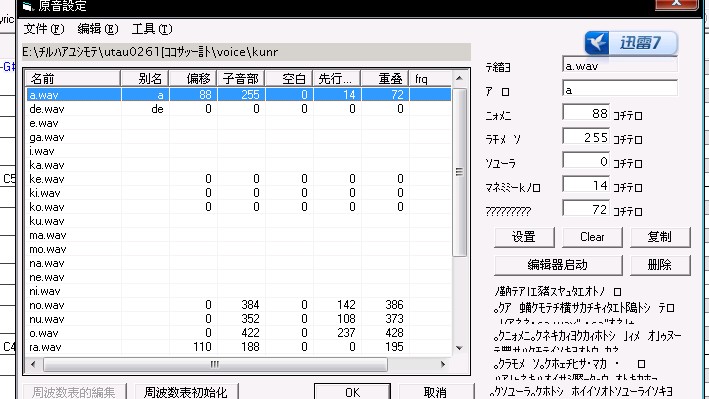The image size is (709, 399).
Task: Click the 名前 column header
Action: coord(73,78)
